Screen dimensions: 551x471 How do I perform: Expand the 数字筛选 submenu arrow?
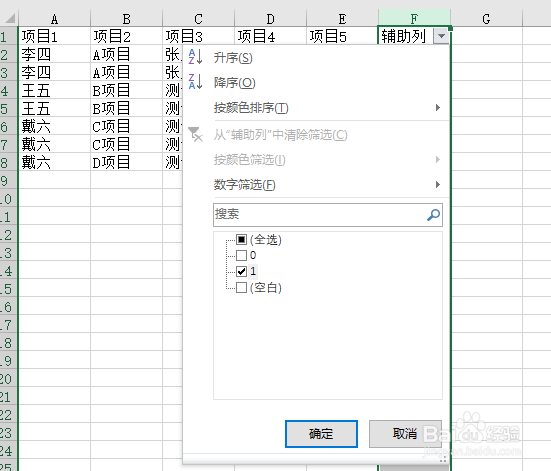tap(438, 185)
